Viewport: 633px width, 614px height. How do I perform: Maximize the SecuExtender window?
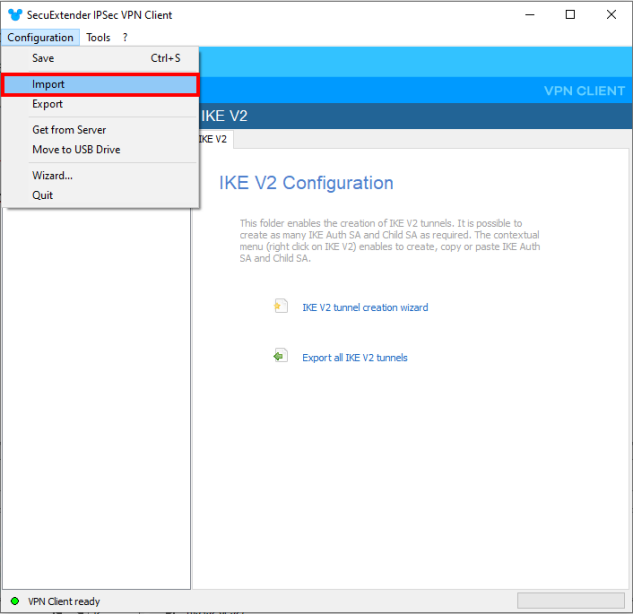point(570,14)
